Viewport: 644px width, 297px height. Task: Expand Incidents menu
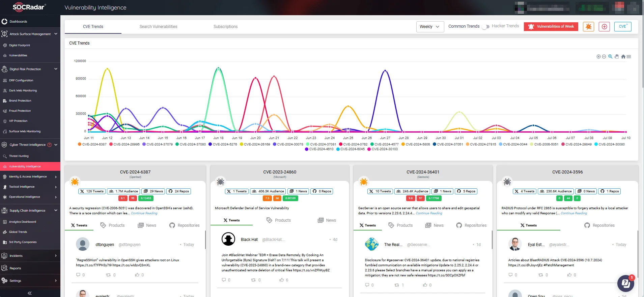56,256
